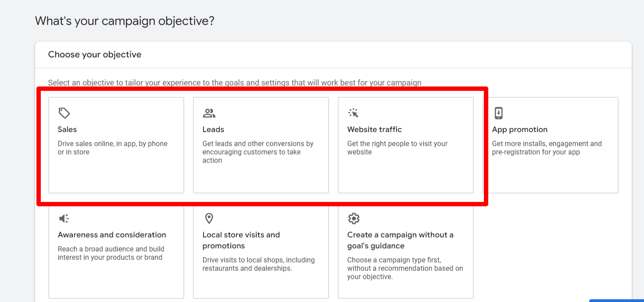This screenshot has width=644, height=302.
Task: Click the Sales price tag icon
Action: tap(64, 113)
